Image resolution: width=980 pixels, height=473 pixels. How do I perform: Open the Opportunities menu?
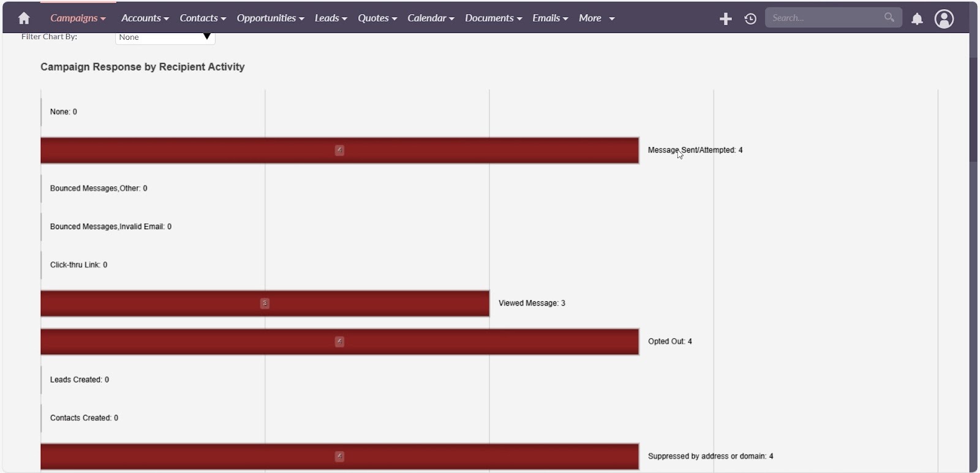(270, 18)
